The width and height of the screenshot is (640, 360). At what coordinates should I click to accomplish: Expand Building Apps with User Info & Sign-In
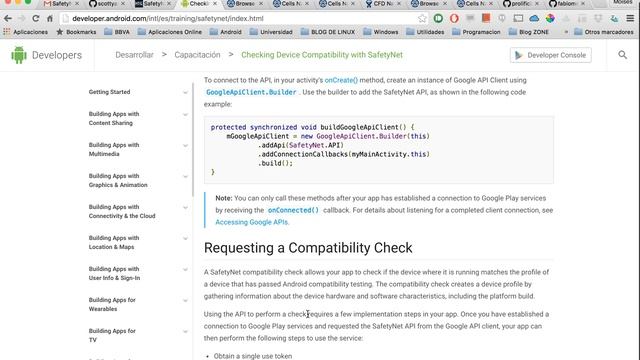185,269
